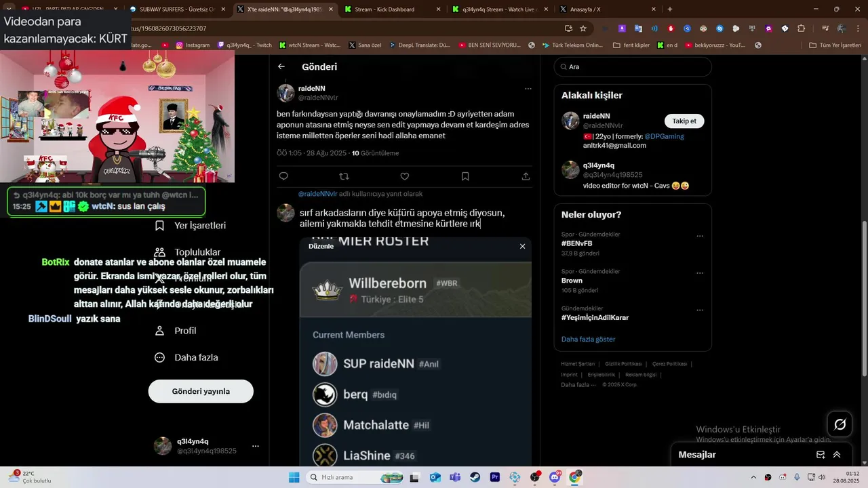Expand the Mesajlar drawer
The width and height of the screenshot is (868, 488).
pos(837,455)
